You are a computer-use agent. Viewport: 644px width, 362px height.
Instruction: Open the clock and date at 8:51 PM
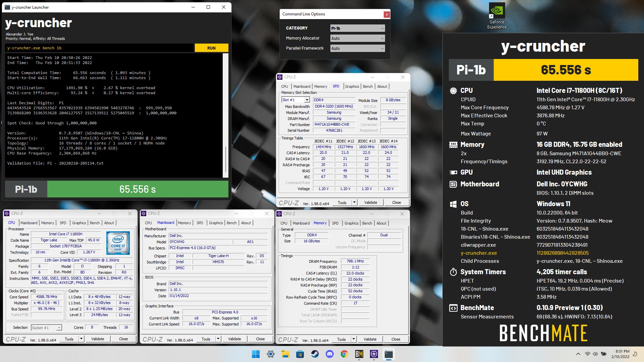(620, 354)
